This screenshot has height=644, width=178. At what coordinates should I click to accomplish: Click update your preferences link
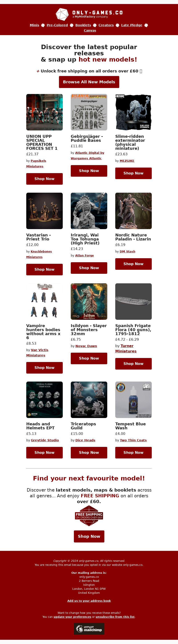tap(72, 616)
